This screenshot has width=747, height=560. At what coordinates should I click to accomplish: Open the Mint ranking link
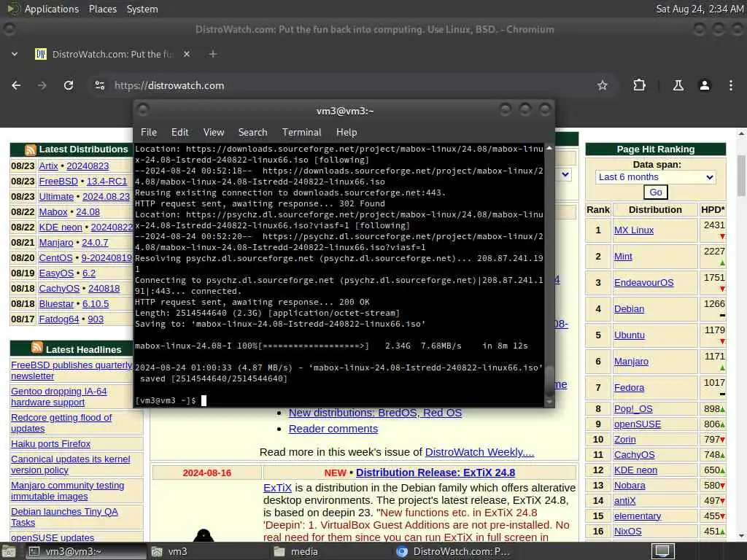coord(623,257)
